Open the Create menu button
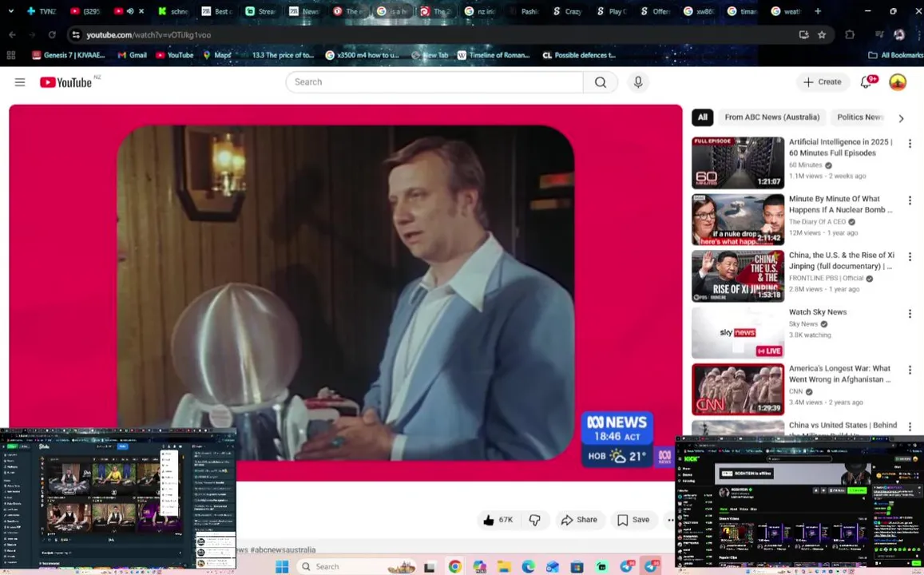The height and width of the screenshot is (575, 924). tap(823, 82)
